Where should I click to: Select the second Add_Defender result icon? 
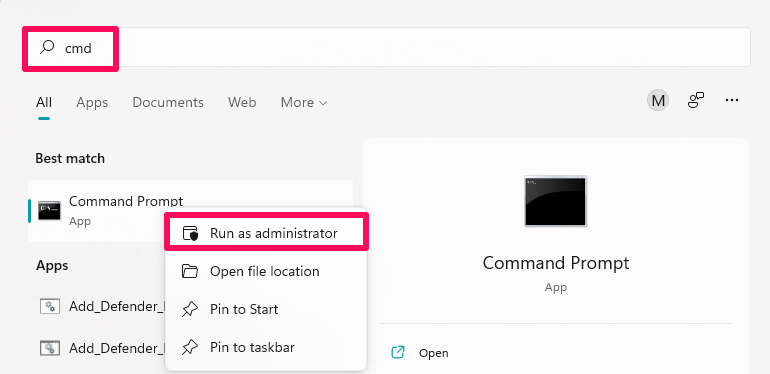[50, 348]
